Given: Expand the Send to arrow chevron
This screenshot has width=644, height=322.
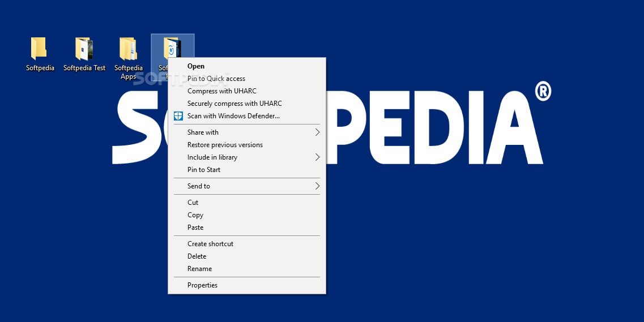Looking at the screenshot, I should 317,186.
